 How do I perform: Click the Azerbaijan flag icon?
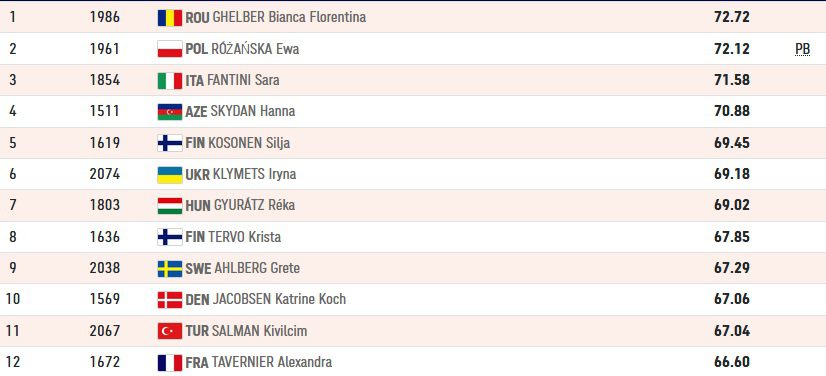[x=170, y=111]
